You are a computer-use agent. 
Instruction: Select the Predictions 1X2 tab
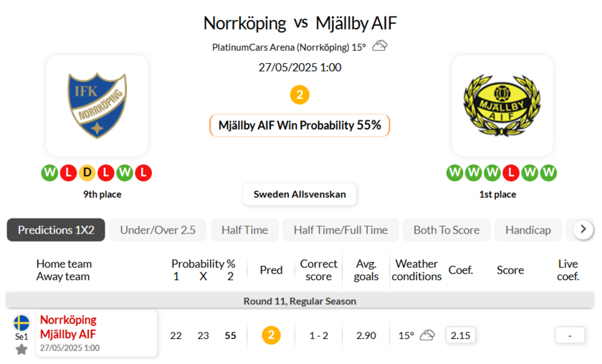(56, 230)
